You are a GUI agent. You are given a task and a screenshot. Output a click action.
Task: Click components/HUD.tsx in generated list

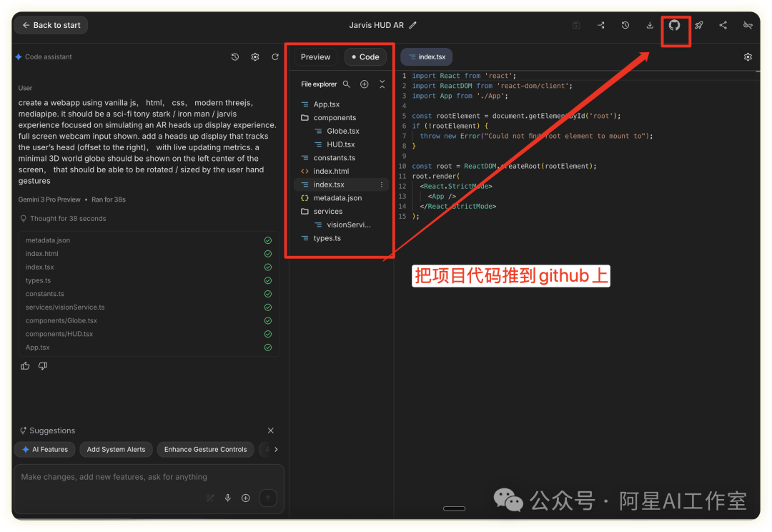(x=59, y=333)
